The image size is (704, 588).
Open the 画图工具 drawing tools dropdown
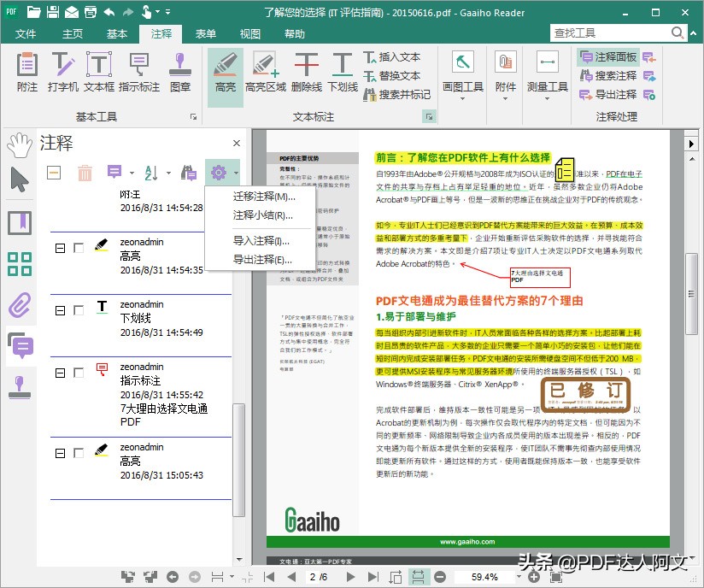[x=462, y=75]
